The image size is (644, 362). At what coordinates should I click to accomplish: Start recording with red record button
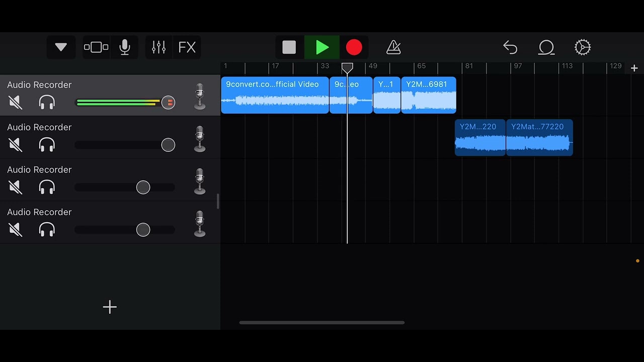tap(354, 47)
